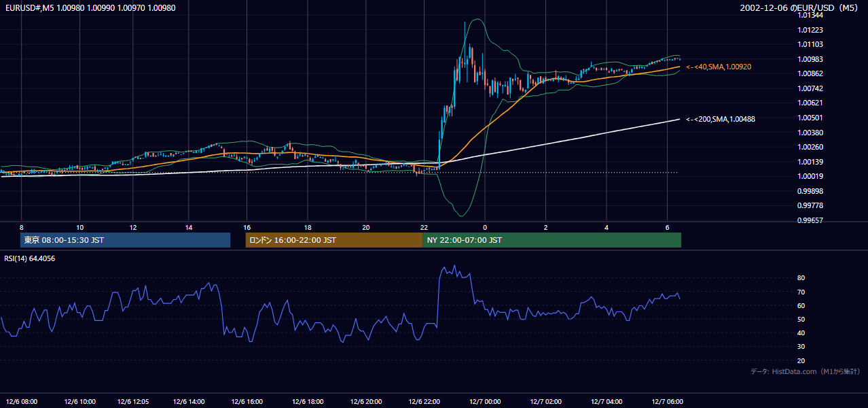868x408 pixels.
Task: Click the 12/7 04:00 time axis label
Action: pos(605,401)
